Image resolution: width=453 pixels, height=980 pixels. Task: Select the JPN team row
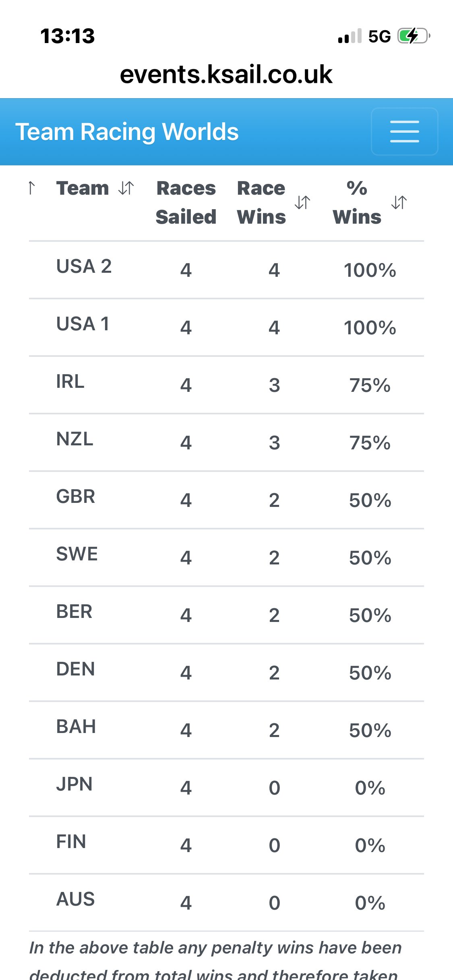pos(226,788)
